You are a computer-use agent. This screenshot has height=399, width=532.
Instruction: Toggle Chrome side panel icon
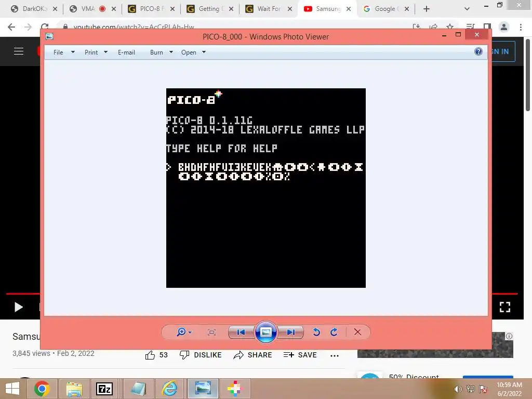487,27
